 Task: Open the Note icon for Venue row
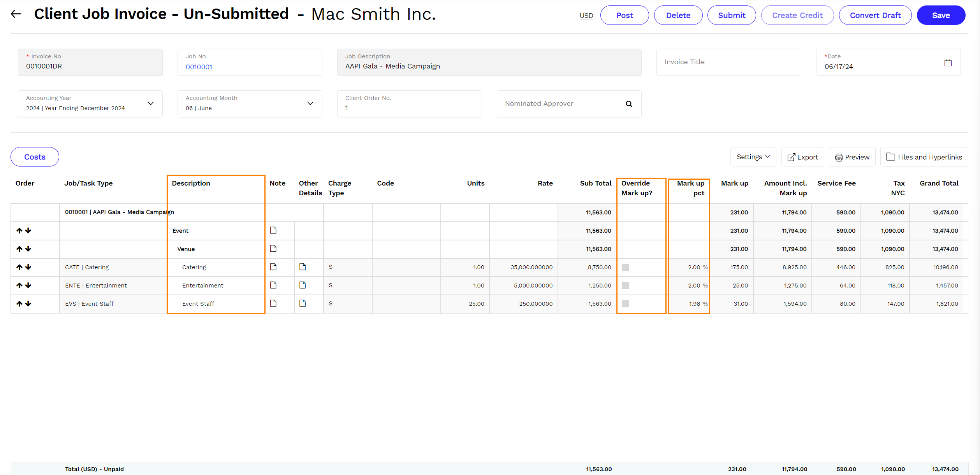tap(273, 249)
